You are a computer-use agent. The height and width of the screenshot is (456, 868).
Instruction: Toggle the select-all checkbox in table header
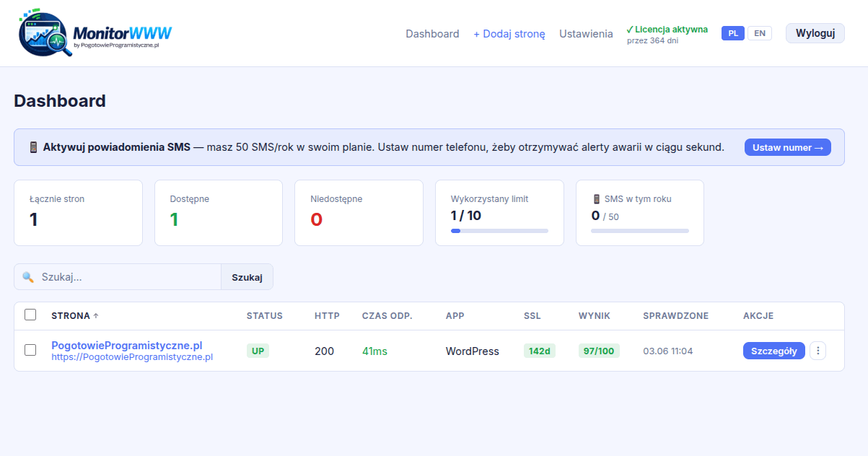point(30,315)
